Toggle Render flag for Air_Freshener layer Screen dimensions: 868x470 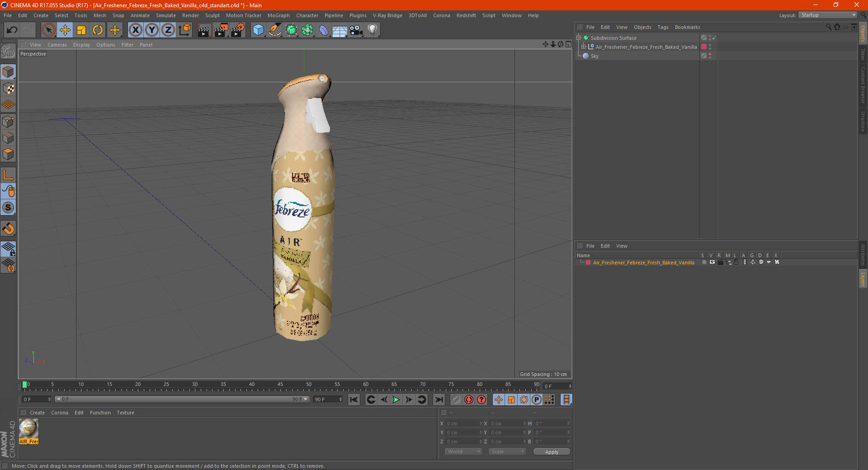[x=720, y=262]
